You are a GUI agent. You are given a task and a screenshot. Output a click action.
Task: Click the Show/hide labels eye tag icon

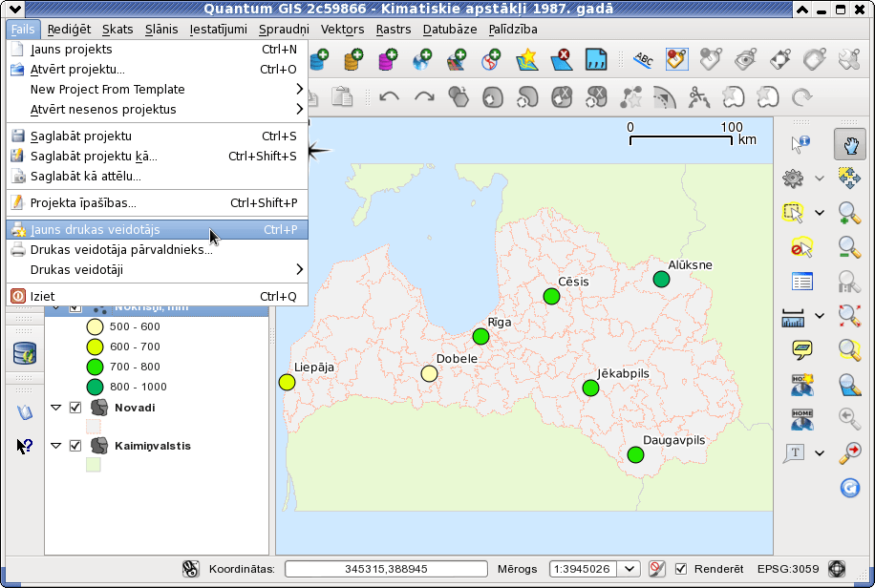745,59
